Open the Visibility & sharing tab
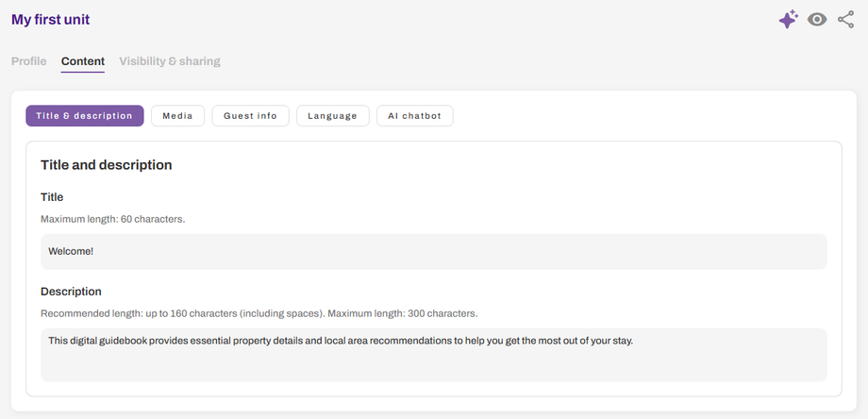868x419 pixels. pyautogui.click(x=170, y=61)
